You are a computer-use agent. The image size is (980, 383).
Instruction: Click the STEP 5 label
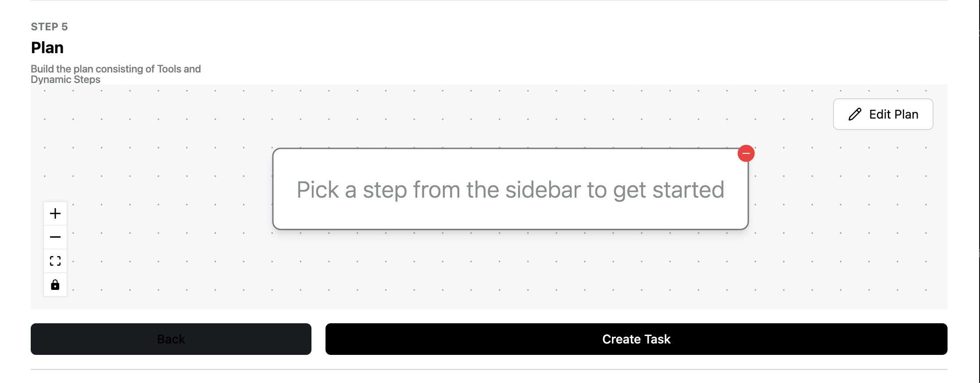pyautogui.click(x=49, y=27)
